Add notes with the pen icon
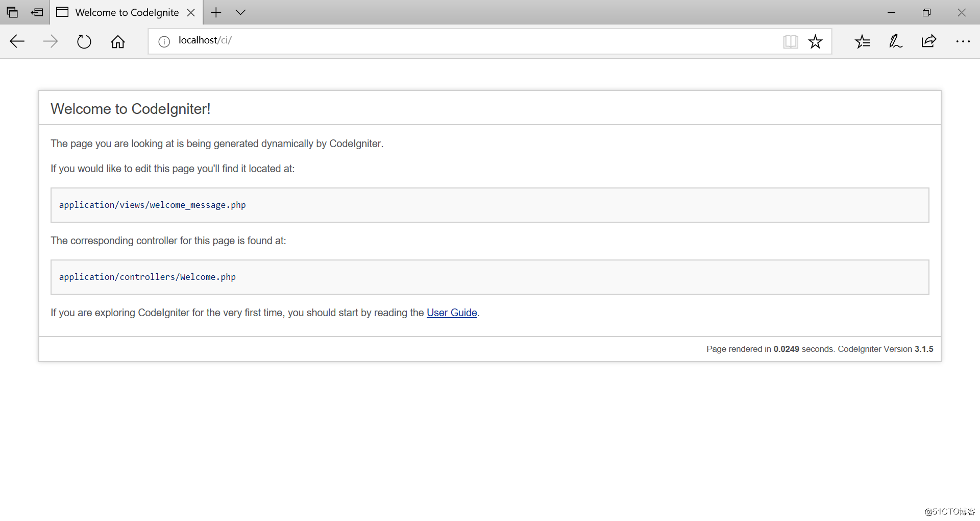This screenshot has width=980, height=521. [x=896, y=41]
